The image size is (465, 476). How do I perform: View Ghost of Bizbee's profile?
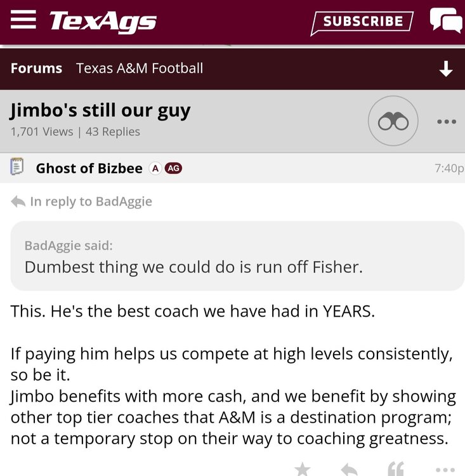(89, 168)
